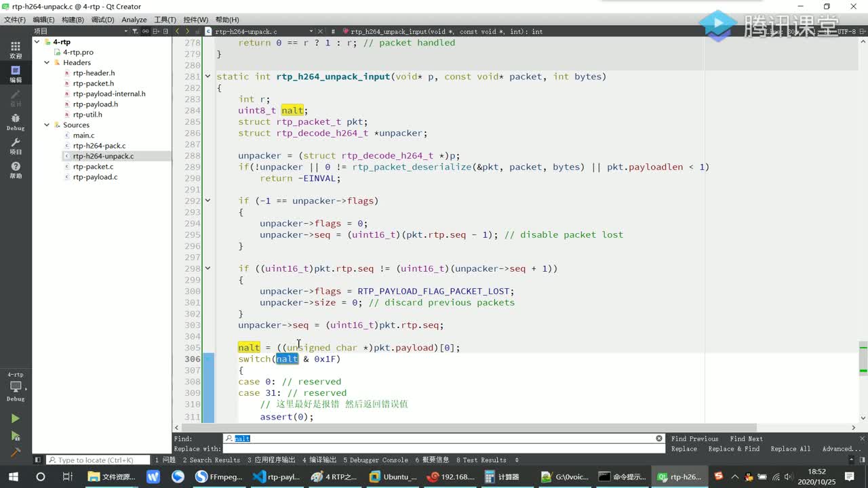Toggle the left sidebar visibility
The width and height of the screenshot is (868, 488).
38,460
